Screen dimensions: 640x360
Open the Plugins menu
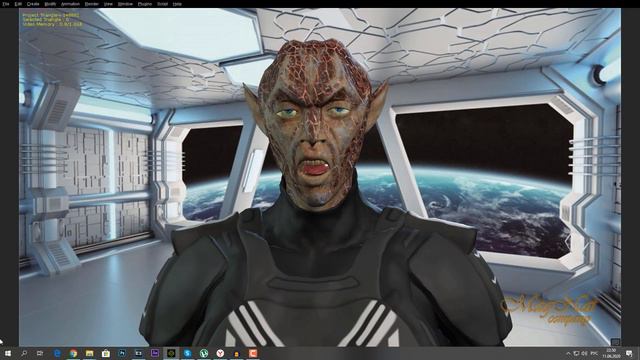click(x=145, y=4)
